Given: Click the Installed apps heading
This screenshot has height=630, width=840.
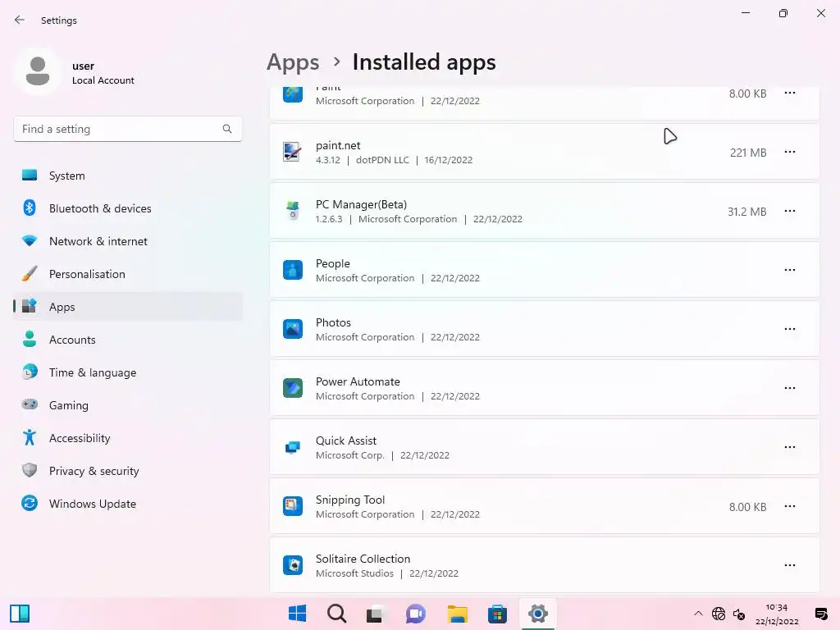Looking at the screenshot, I should click(x=424, y=62).
